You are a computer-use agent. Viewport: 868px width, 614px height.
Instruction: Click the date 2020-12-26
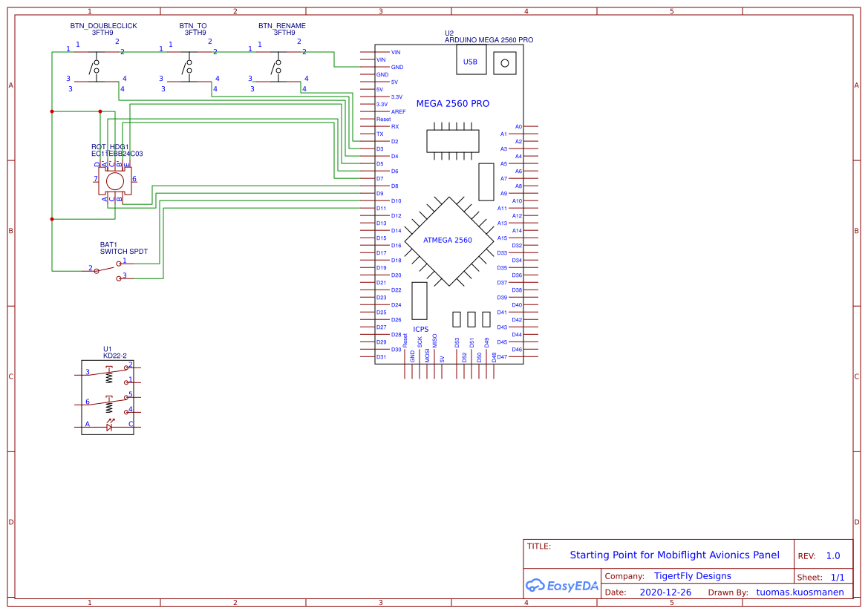coord(665,592)
